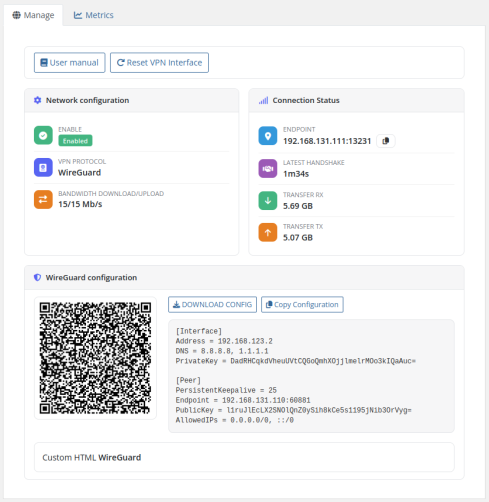Click the green Enabled status badge
The width and height of the screenshot is (489, 502).
[75, 141]
